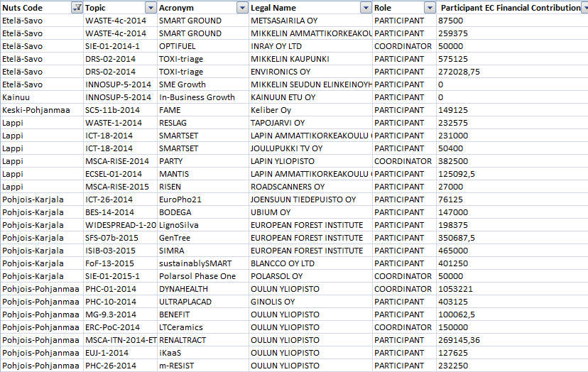This screenshot has height=372, width=588.
Task: Select the KAINUUN ETU OY cell
Action: (310, 97)
